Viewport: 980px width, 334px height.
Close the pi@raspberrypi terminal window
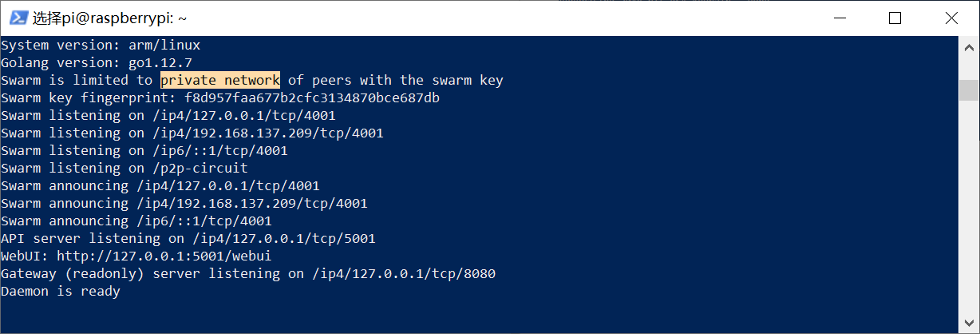[950, 18]
